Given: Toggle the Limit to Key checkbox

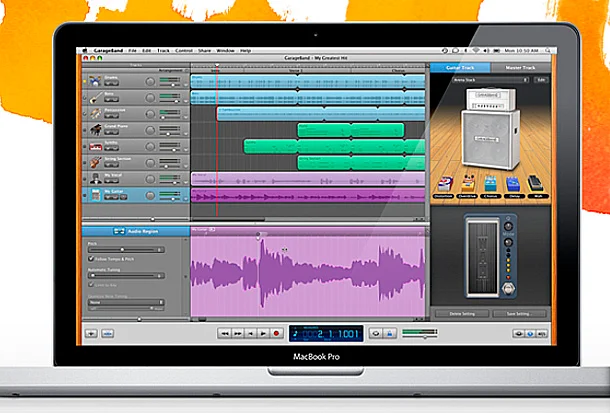Looking at the screenshot, I should 91,285.
